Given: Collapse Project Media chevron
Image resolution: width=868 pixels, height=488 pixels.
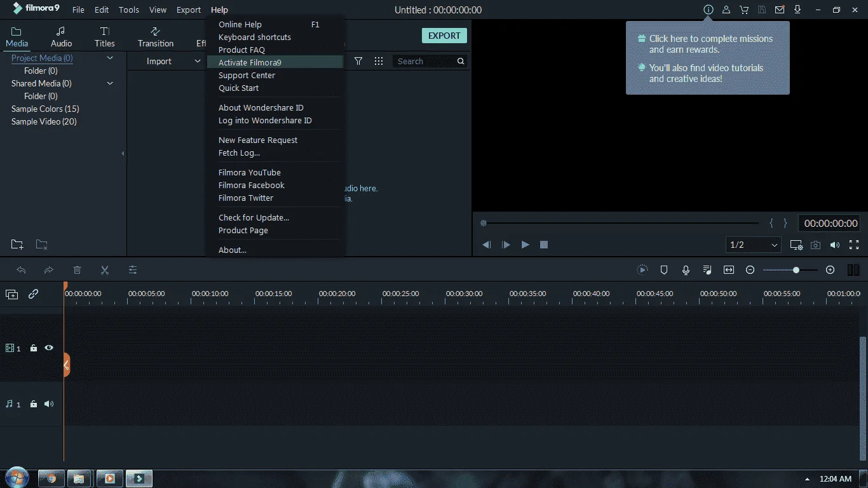Looking at the screenshot, I should [110, 58].
